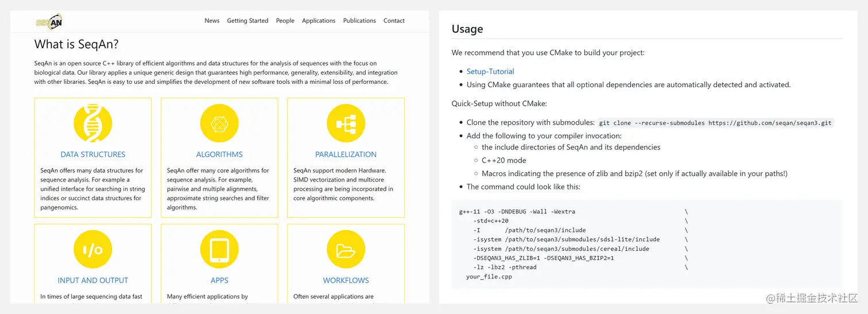Click the I/O Input and Output icon
The width and height of the screenshot is (868, 314).
coord(93,249)
